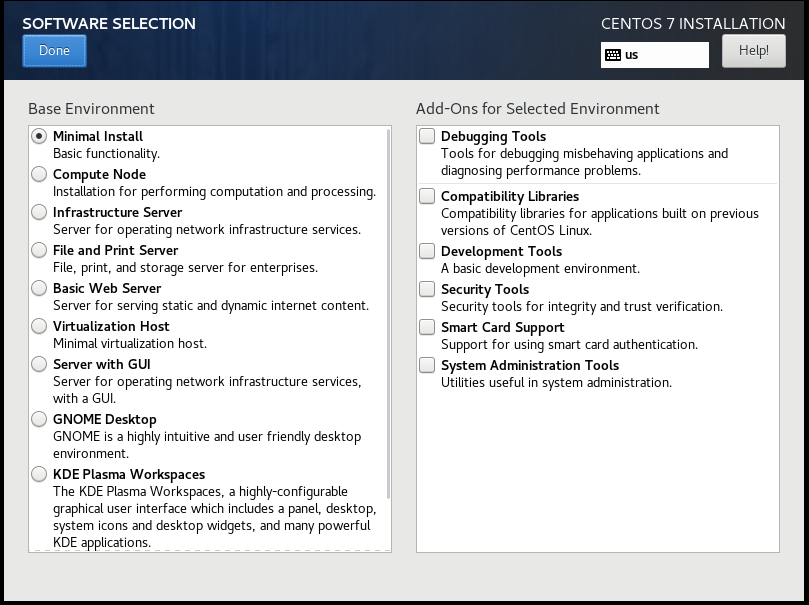Enable Security Tools add-on
This screenshot has width=809, height=605.
coord(427,289)
